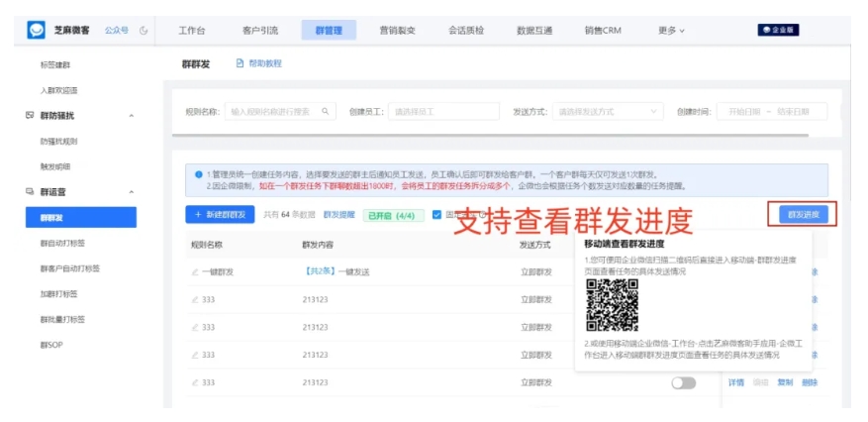Open 群自动打标签 in the sidebar
Viewport: 868px width, 422px height.
[62, 243]
